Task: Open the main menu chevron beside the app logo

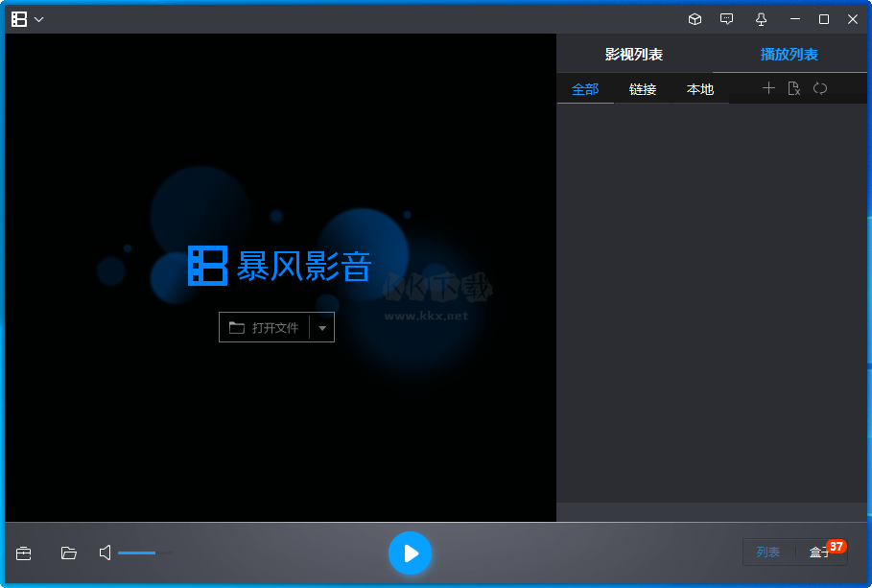Action: 39,18
